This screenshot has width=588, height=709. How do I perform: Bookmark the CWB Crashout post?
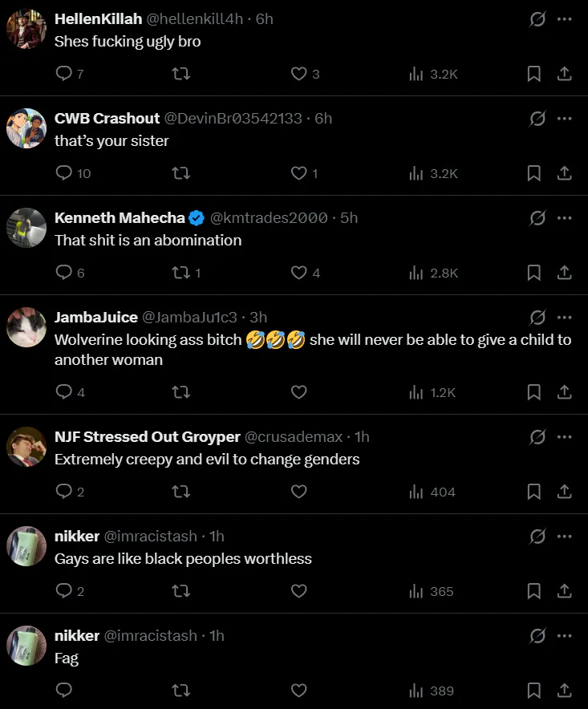pos(533,173)
